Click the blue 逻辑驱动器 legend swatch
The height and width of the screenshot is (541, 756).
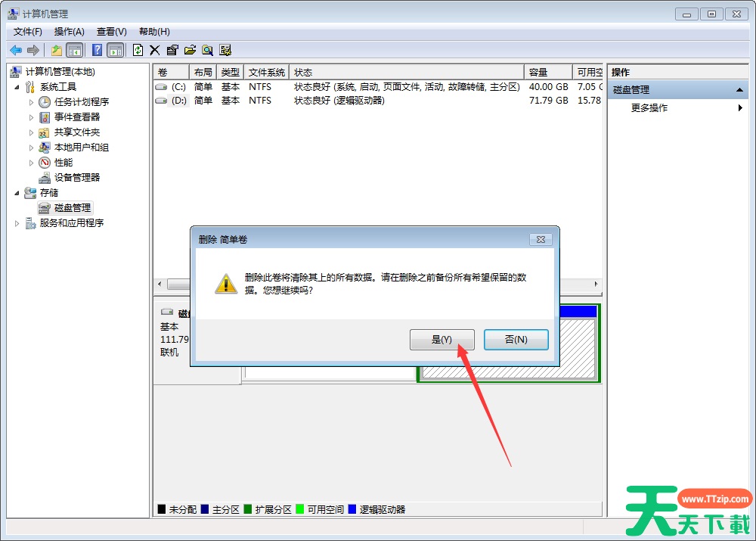point(352,509)
